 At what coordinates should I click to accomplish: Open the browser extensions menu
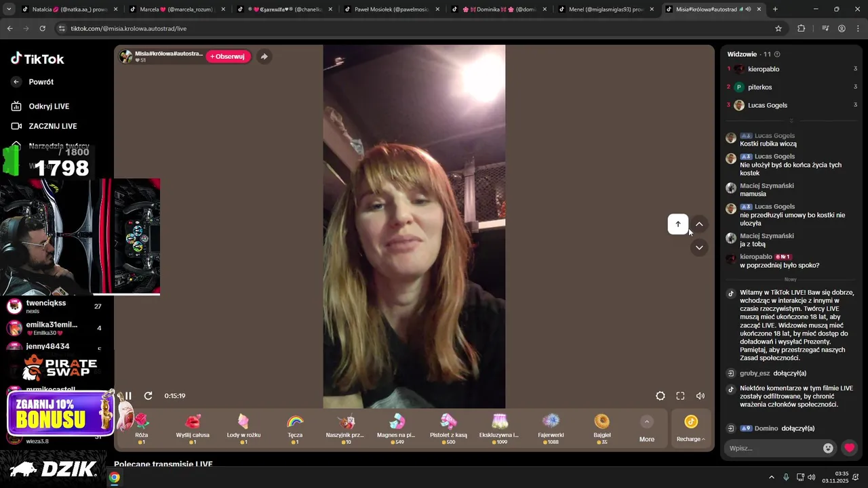802,28
